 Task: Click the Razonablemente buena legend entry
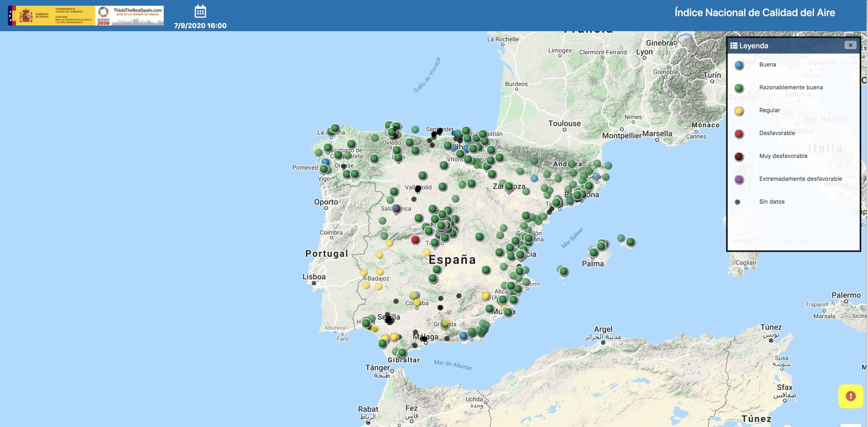tap(791, 87)
